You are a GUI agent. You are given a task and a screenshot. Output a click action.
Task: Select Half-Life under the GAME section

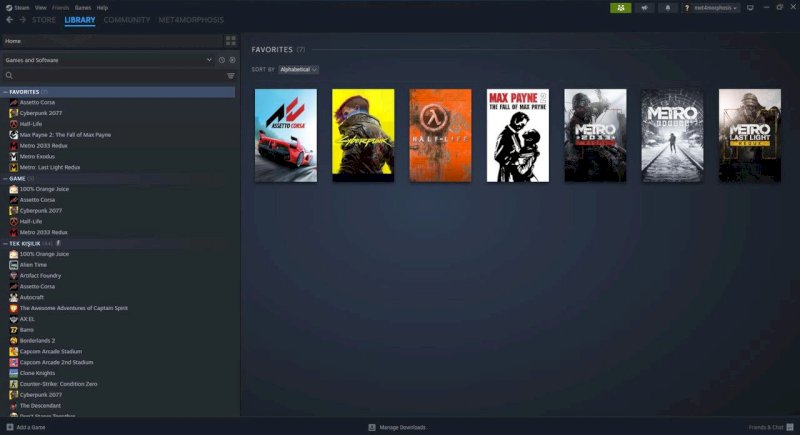click(31, 222)
